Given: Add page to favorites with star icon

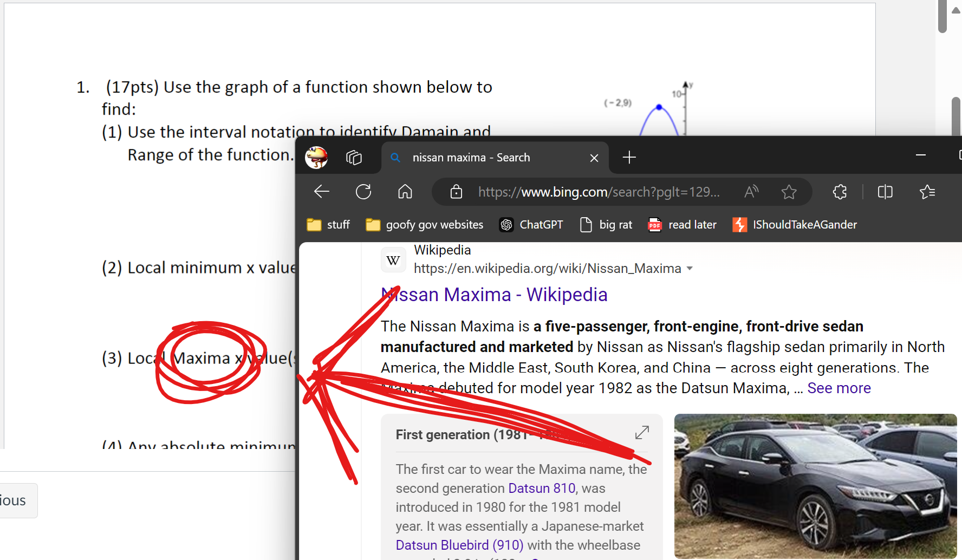Looking at the screenshot, I should [789, 192].
